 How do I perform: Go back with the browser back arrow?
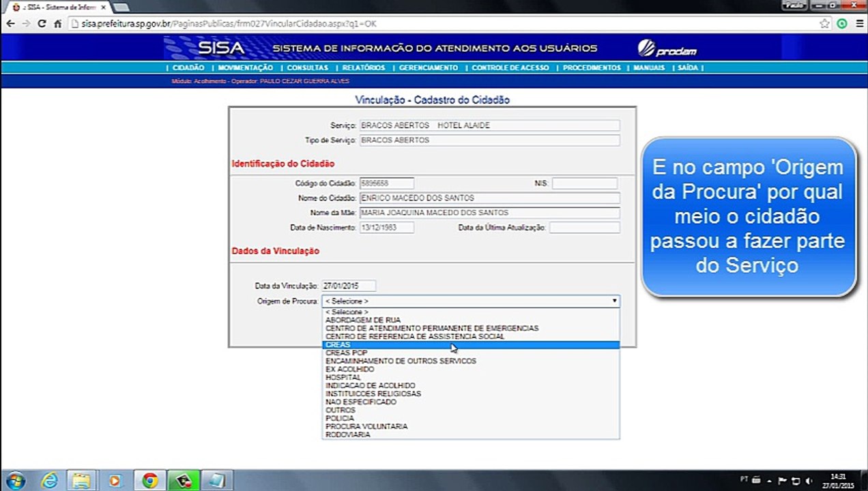point(10,24)
